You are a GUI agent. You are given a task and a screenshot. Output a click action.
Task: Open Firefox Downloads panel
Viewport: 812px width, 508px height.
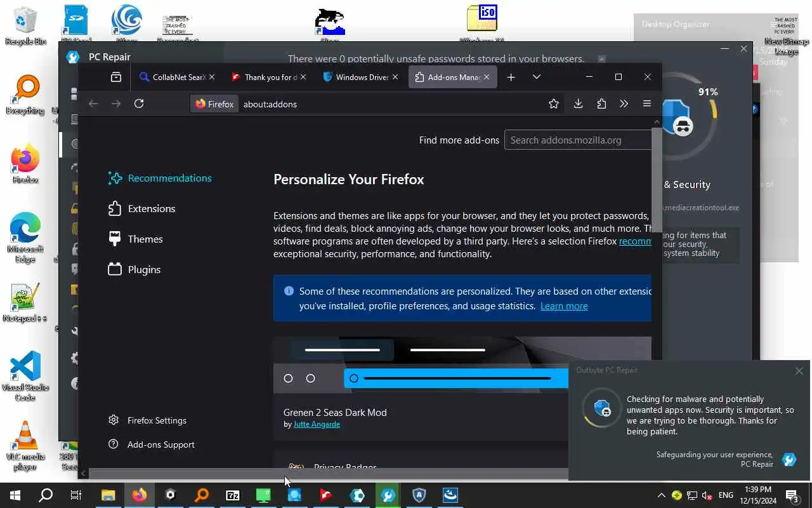click(x=578, y=104)
